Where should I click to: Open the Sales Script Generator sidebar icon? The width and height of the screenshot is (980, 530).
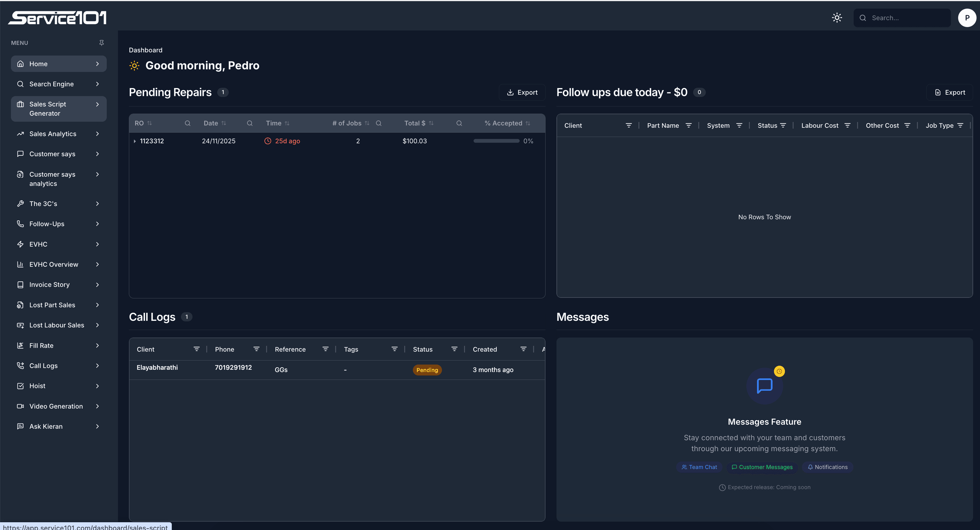(x=20, y=104)
